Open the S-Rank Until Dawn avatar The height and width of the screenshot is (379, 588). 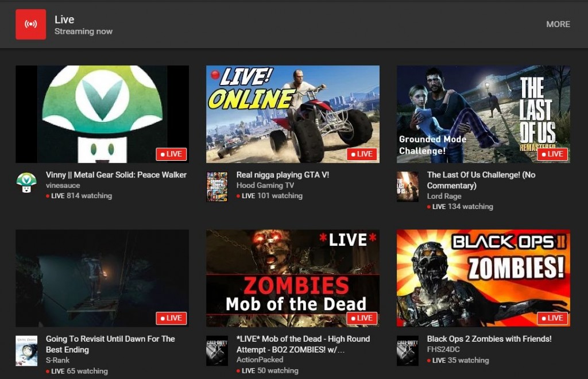click(x=26, y=351)
